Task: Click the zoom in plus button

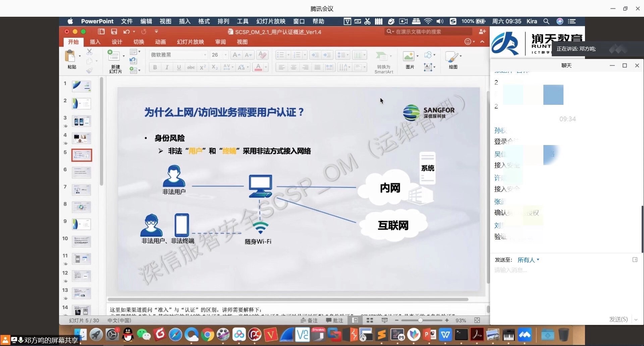Action: pos(447,321)
